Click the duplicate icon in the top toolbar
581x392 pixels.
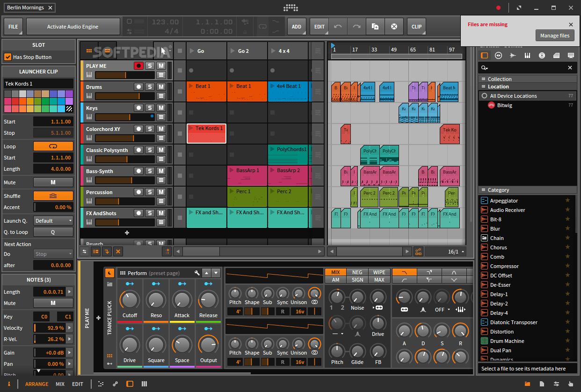tap(375, 27)
